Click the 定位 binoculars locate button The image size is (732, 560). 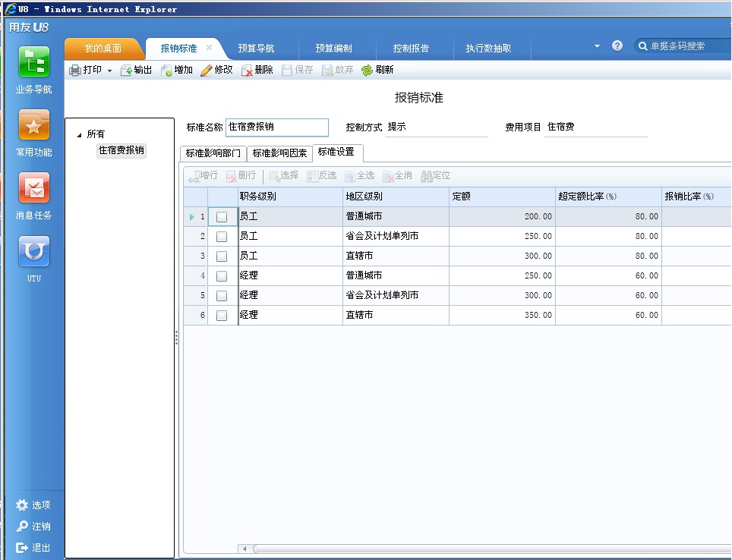(436, 175)
